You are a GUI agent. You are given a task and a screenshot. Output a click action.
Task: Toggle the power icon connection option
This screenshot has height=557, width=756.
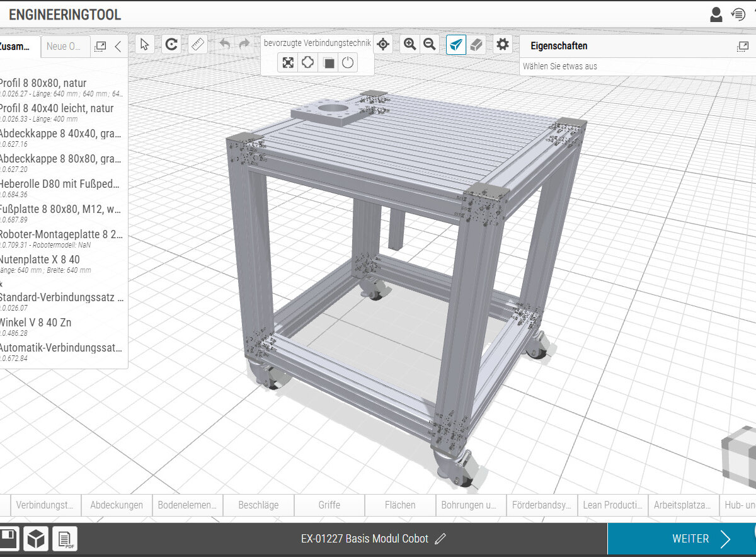(x=348, y=63)
